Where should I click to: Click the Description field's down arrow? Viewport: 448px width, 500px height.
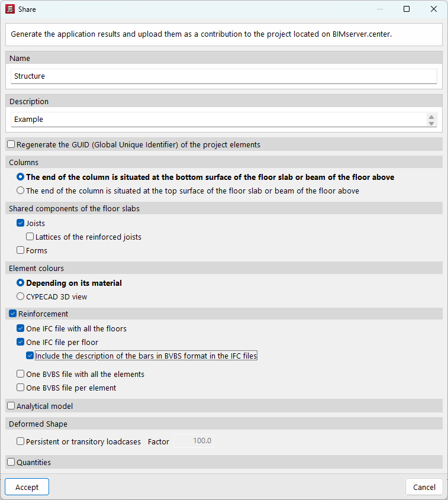pyautogui.click(x=431, y=123)
